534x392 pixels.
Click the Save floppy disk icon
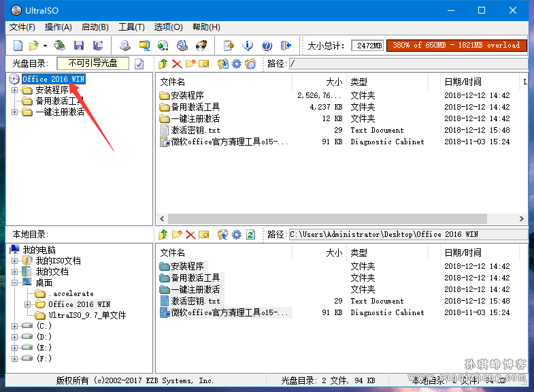(x=79, y=46)
